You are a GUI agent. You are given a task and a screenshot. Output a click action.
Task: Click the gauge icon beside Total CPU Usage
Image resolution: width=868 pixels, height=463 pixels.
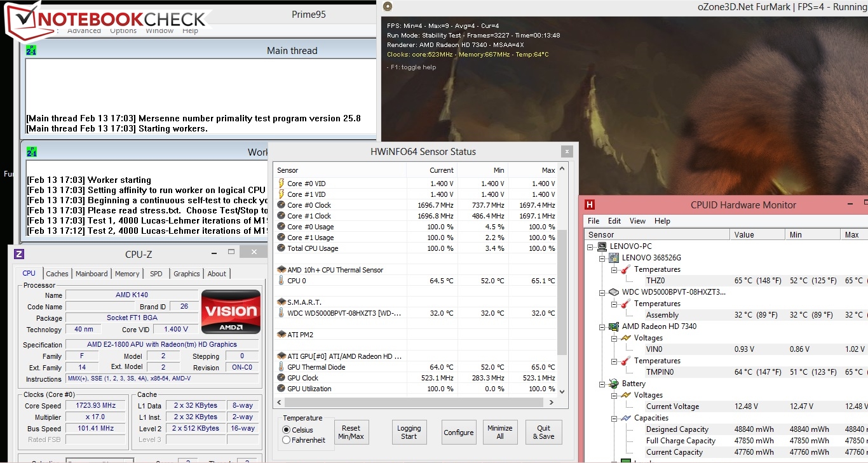pyautogui.click(x=281, y=248)
